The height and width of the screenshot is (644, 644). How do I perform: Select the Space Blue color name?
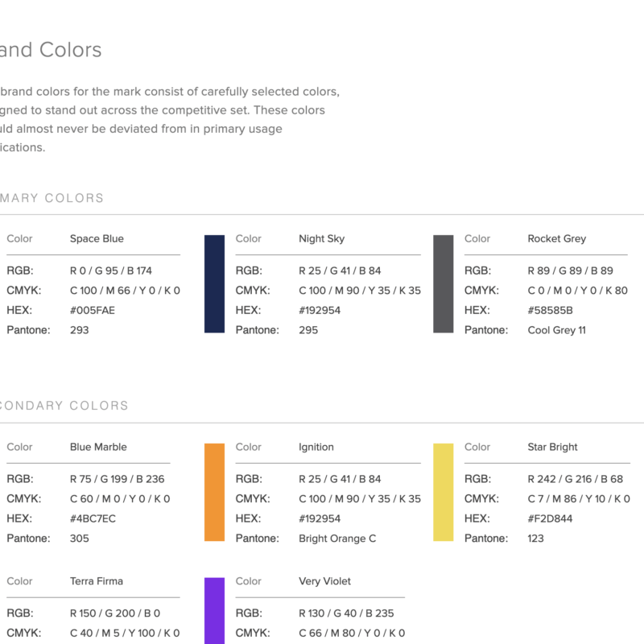tap(97, 238)
